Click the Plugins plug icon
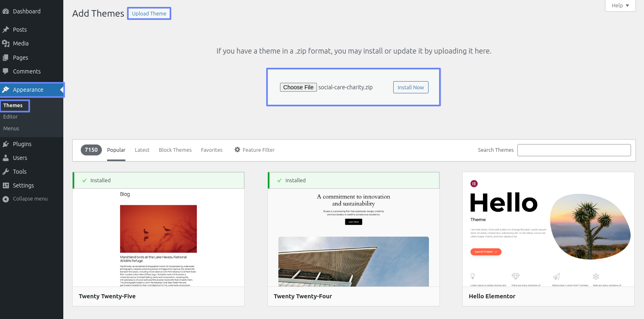Viewport: 644px width, 319px height. pyautogui.click(x=6, y=144)
